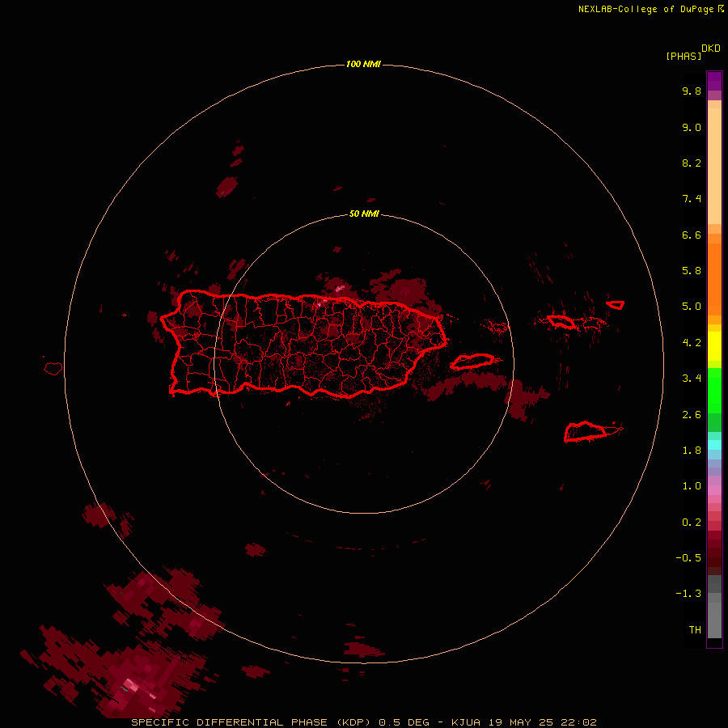Click the 4.2 scale label

(692, 343)
